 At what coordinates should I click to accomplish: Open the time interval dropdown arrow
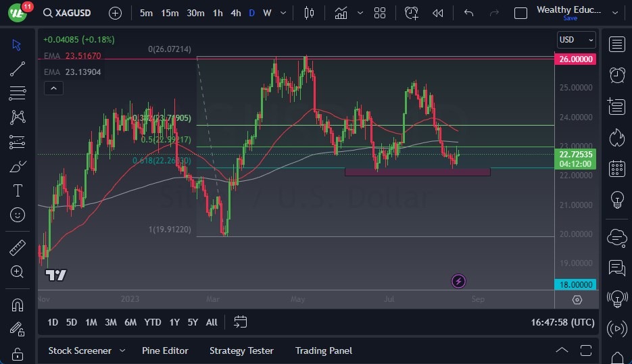pyautogui.click(x=282, y=13)
